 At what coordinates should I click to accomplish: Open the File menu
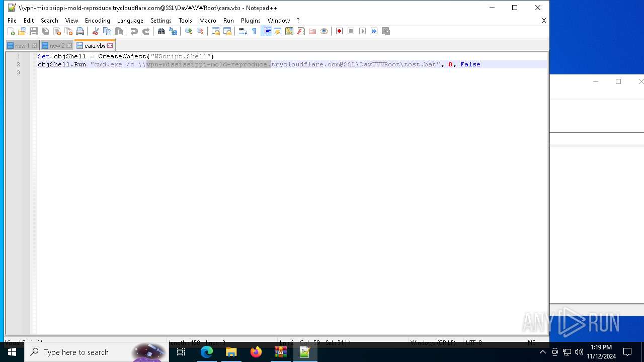(x=12, y=21)
